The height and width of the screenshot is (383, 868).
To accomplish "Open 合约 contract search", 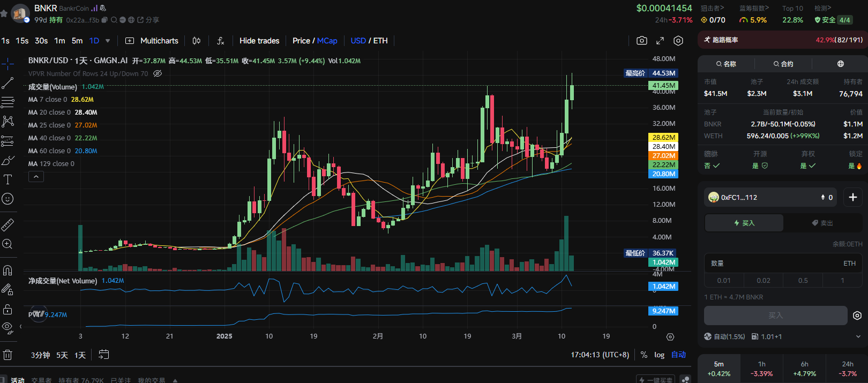I will (783, 64).
